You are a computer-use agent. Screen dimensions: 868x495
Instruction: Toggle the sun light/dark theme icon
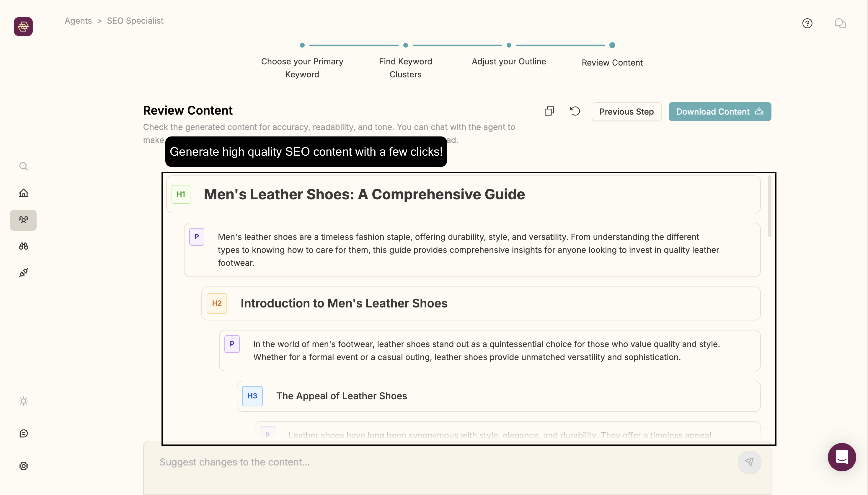click(23, 401)
